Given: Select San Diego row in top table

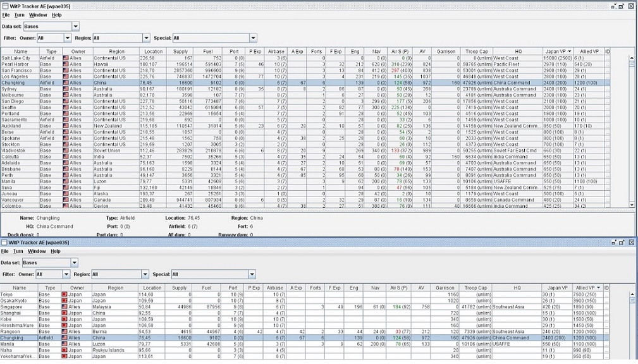Looking at the screenshot, I should pyautogui.click(x=305, y=101).
